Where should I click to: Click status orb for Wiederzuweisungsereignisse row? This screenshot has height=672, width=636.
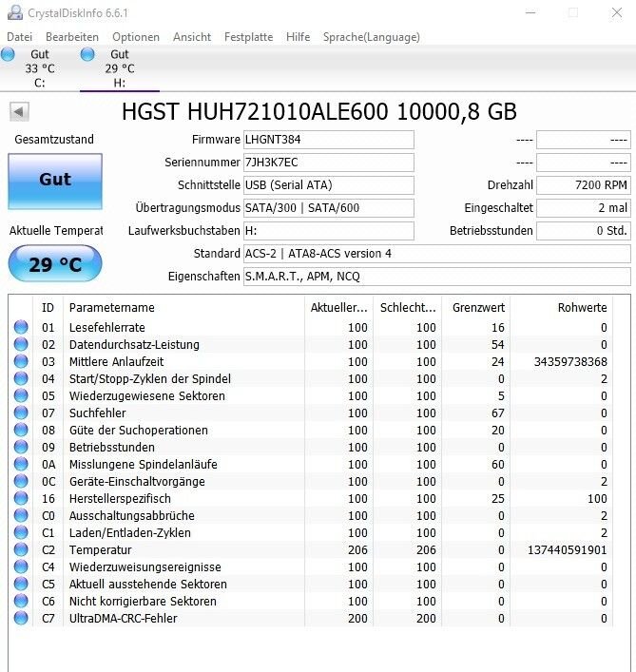tap(21, 567)
